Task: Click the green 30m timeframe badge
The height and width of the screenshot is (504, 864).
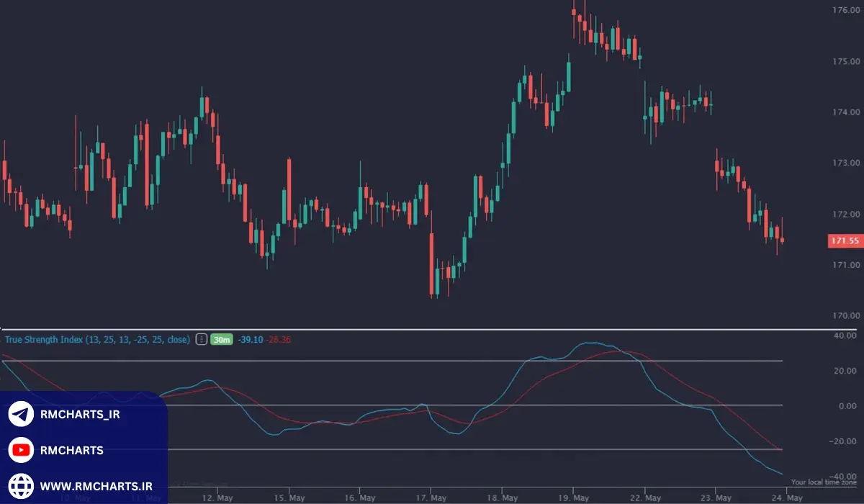Action: point(221,339)
